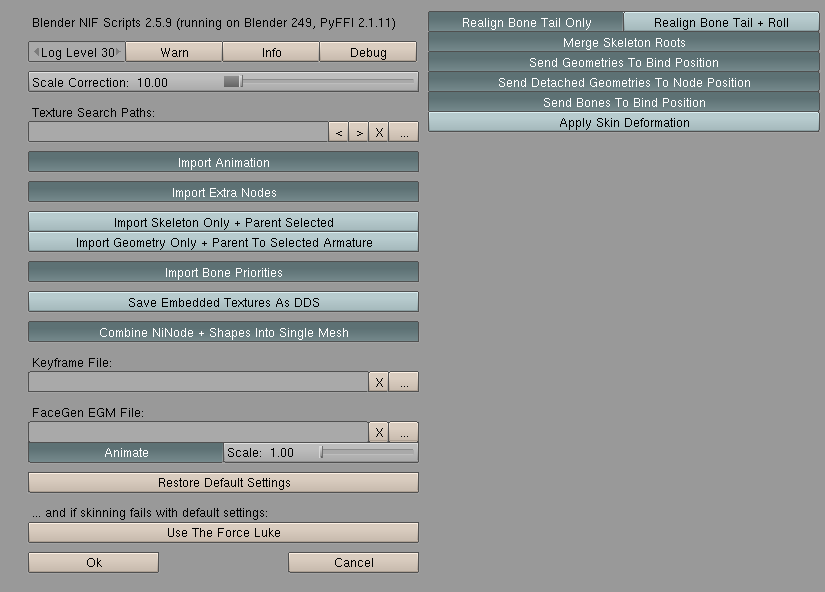Toggle Import Animation option
This screenshot has width=825, height=592.
point(224,162)
